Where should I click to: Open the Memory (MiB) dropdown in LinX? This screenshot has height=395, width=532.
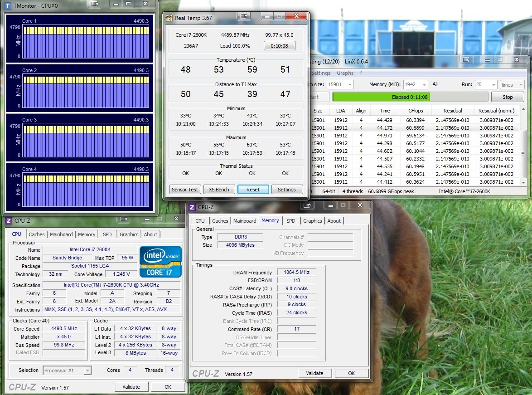[x=424, y=84]
